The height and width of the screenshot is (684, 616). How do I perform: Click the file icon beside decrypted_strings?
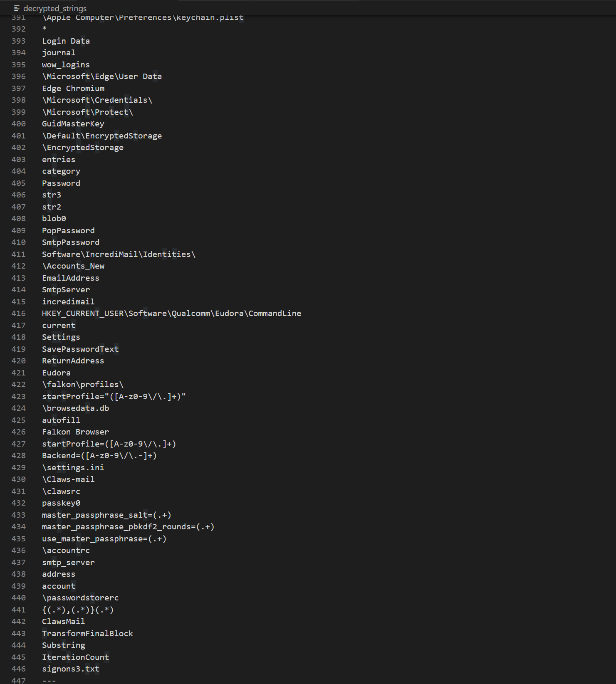[x=17, y=8]
